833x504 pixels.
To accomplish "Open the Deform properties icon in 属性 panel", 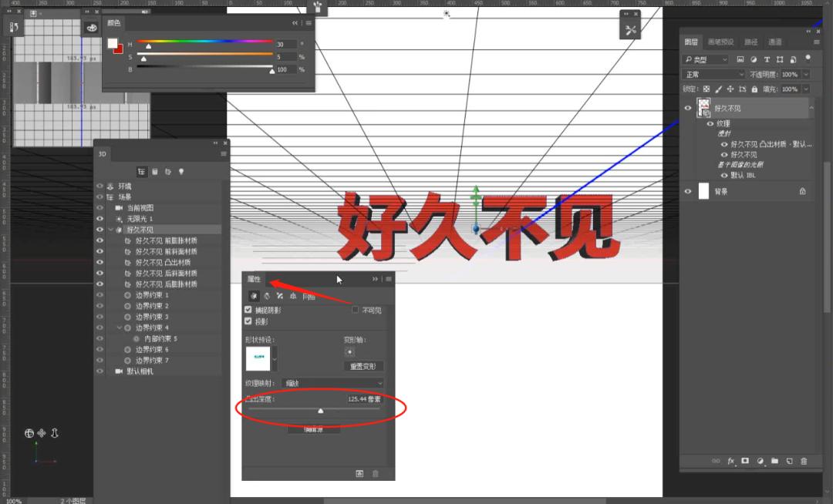I will 267,296.
